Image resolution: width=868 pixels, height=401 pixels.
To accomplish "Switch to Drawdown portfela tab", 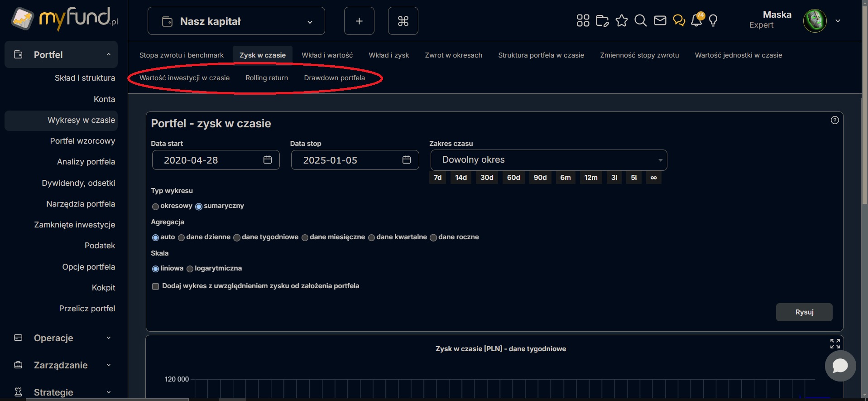I will click(x=334, y=78).
